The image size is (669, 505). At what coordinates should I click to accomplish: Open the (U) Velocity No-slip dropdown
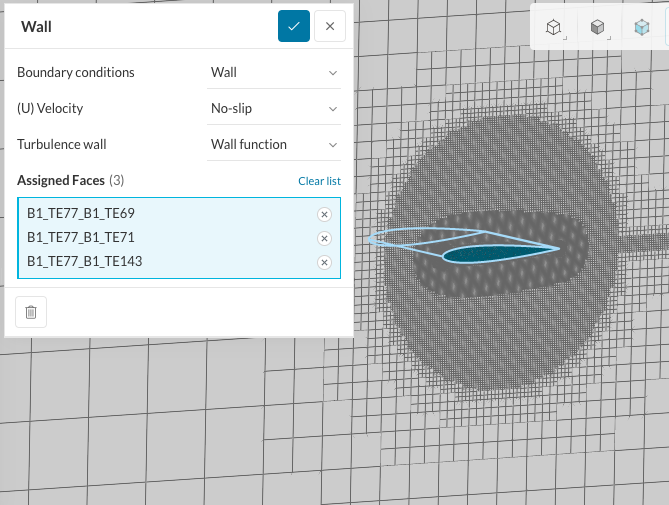(x=274, y=108)
